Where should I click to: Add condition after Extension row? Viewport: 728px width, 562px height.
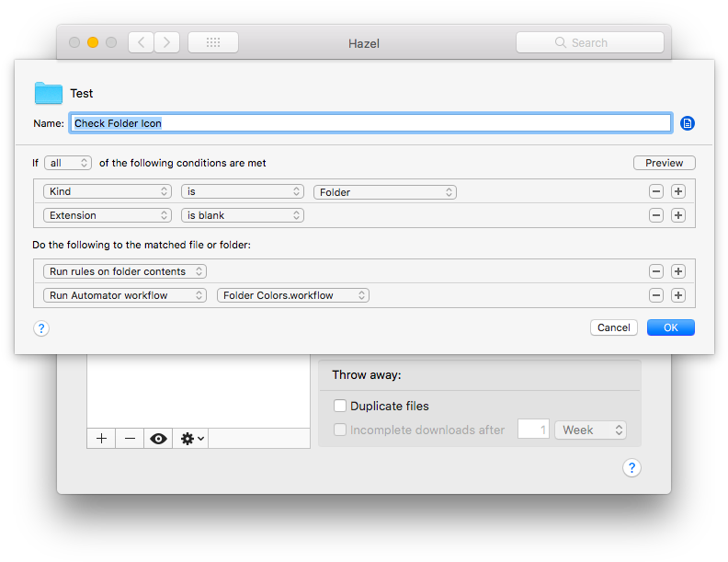tap(677, 215)
